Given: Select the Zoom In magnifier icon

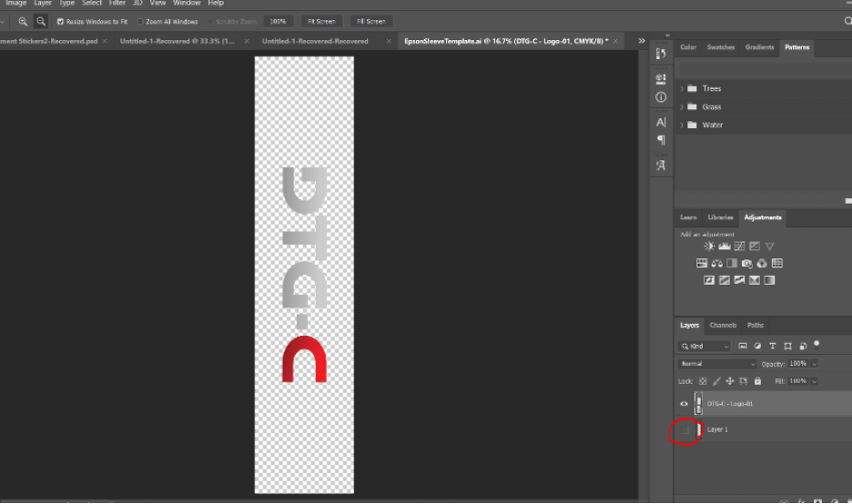Looking at the screenshot, I should tap(23, 22).
